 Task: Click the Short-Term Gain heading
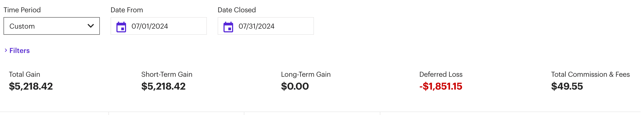pyautogui.click(x=167, y=74)
